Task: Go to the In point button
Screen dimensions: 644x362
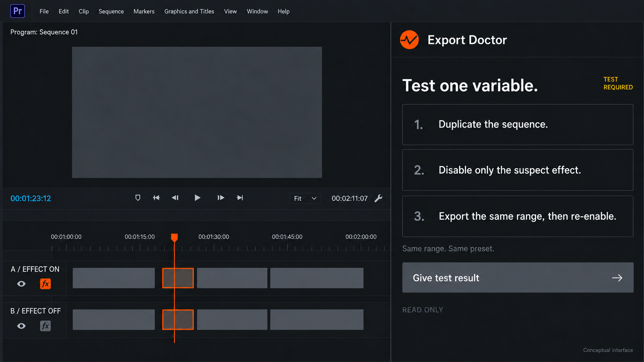Action: point(156,198)
